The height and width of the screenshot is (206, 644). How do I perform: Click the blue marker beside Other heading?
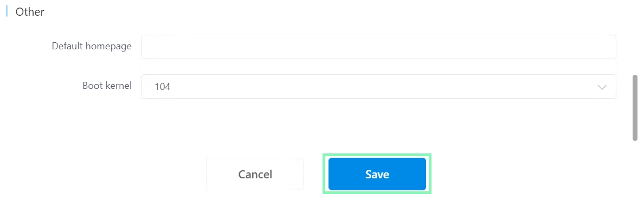(7, 11)
